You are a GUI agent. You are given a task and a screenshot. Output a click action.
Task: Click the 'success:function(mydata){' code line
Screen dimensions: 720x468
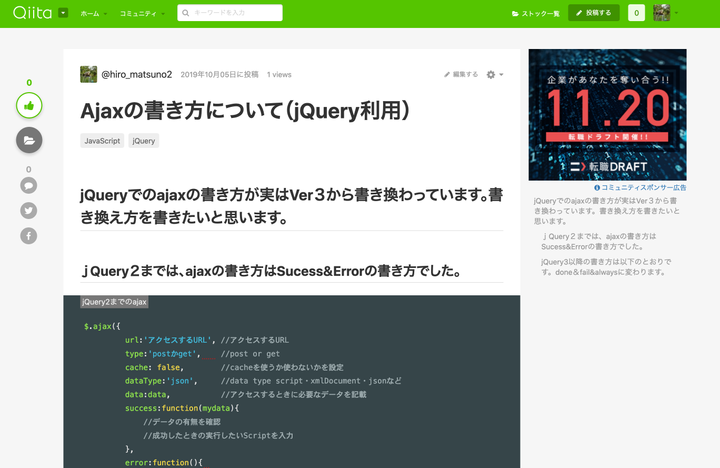182,408
